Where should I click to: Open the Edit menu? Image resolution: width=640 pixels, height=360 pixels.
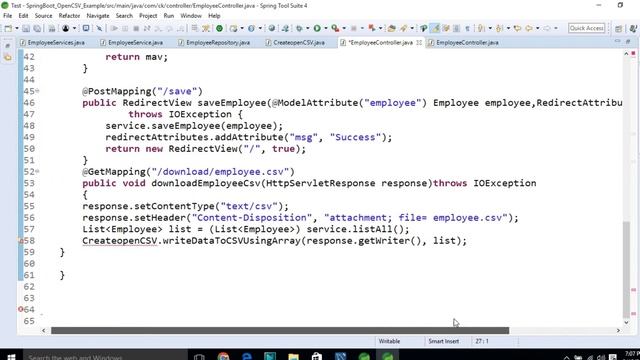23,16
